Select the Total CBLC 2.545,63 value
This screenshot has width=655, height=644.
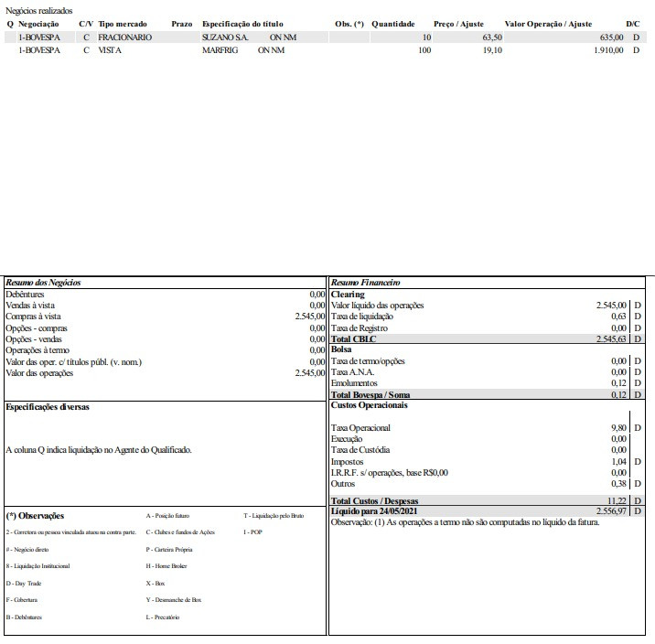(x=611, y=339)
